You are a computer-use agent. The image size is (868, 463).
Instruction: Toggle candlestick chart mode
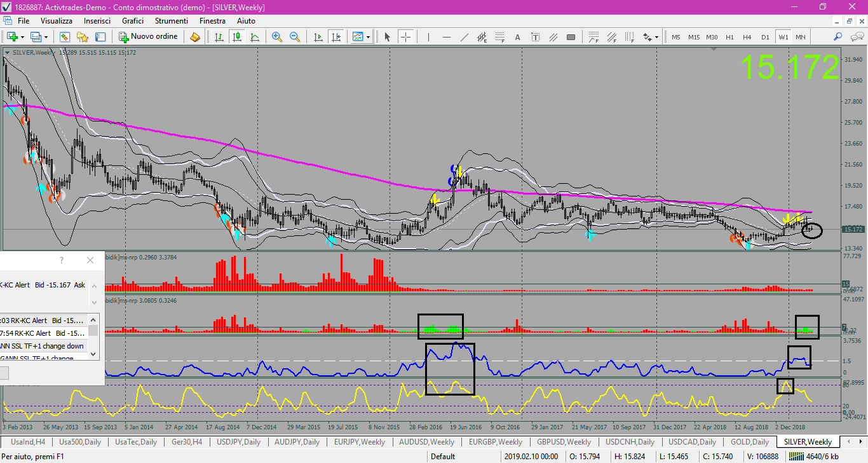coord(237,37)
